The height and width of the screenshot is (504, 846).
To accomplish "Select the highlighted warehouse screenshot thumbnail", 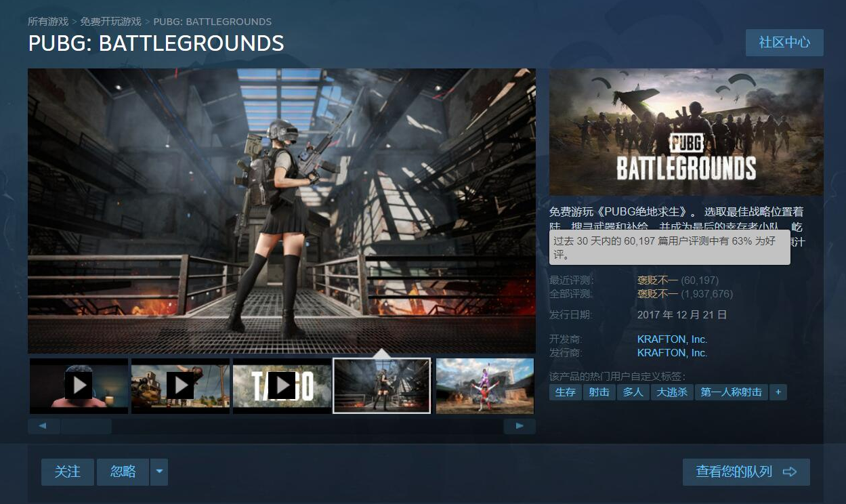I will [x=382, y=385].
